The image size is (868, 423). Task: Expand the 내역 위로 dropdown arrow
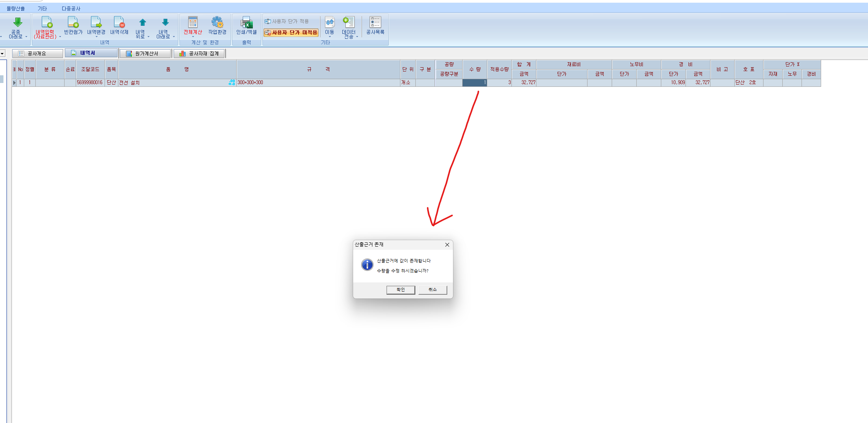click(148, 37)
